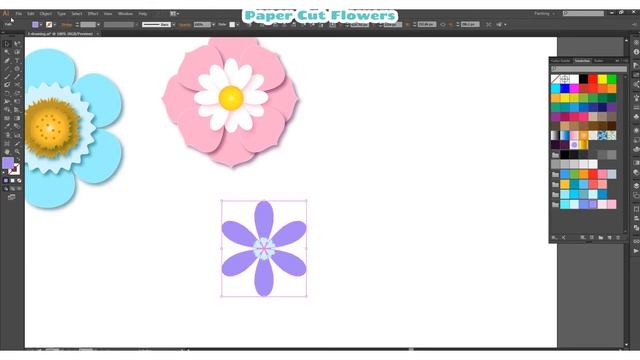Image resolution: width=640 pixels, height=360 pixels.
Task: Click the New Color Group folder icon
Action: 601,238
